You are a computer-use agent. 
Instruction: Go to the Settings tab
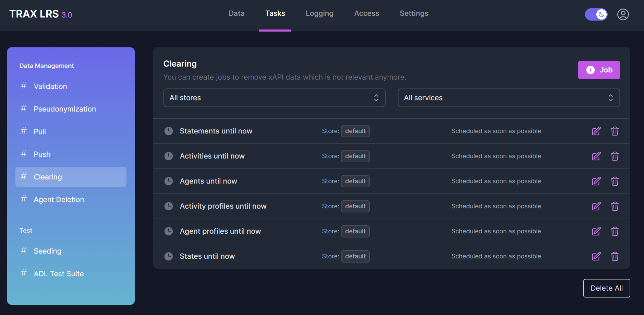[x=414, y=13]
